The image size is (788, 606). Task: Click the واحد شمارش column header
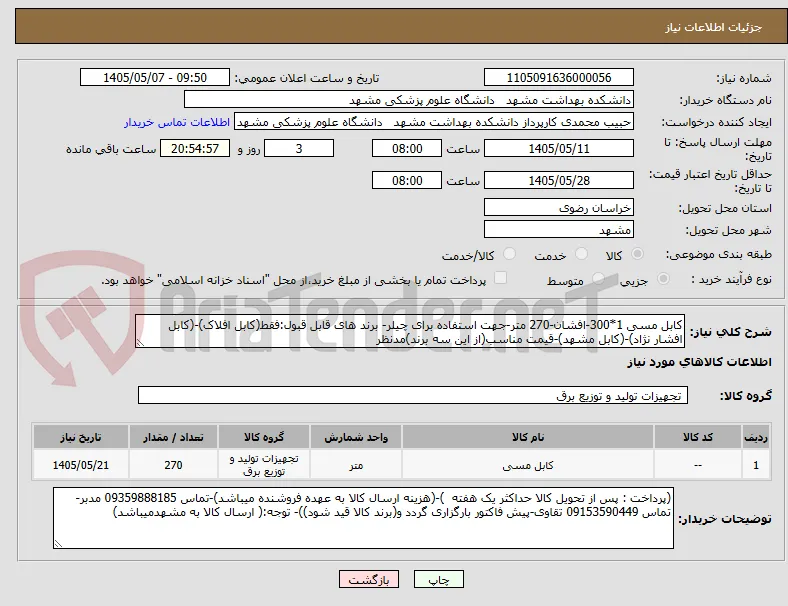click(x=356, y=437)
